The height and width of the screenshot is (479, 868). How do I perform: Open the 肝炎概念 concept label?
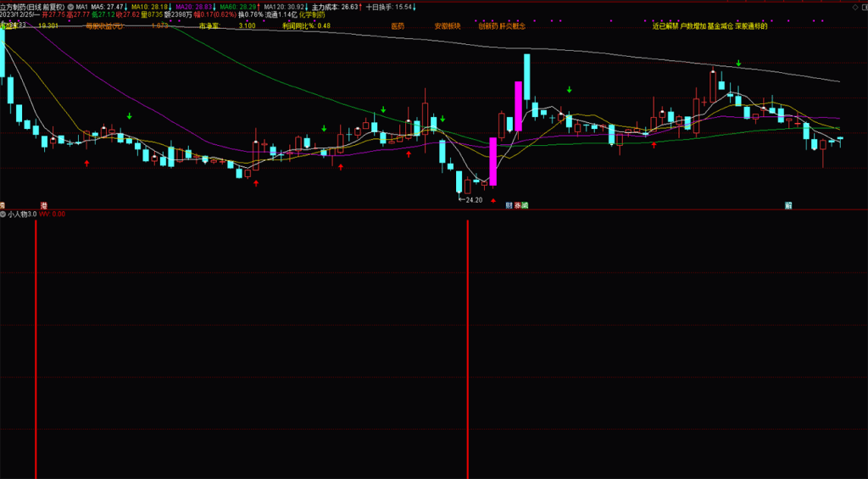pos(513,26)
